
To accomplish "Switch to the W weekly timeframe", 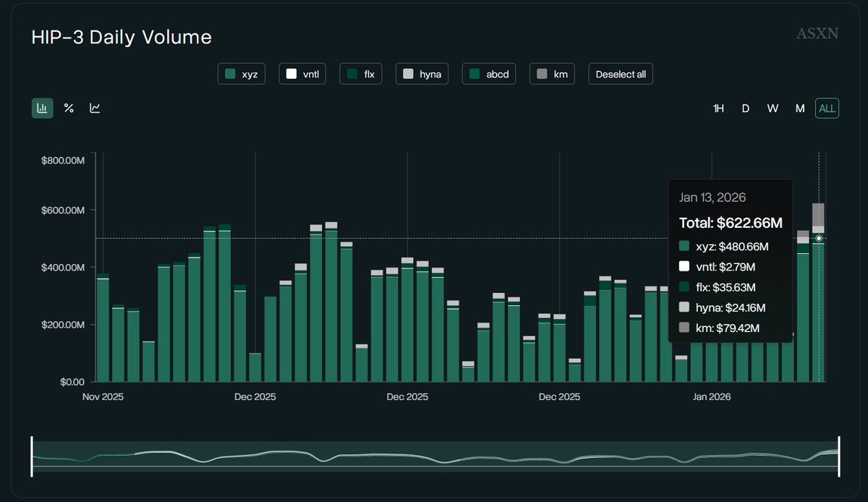I will click(x=773, y=108).
